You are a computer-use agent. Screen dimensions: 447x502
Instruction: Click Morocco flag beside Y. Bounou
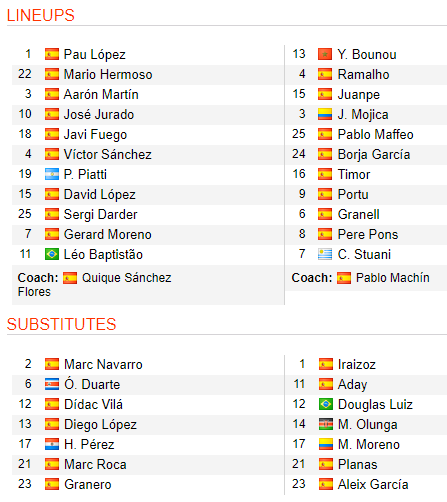point(325,54)
